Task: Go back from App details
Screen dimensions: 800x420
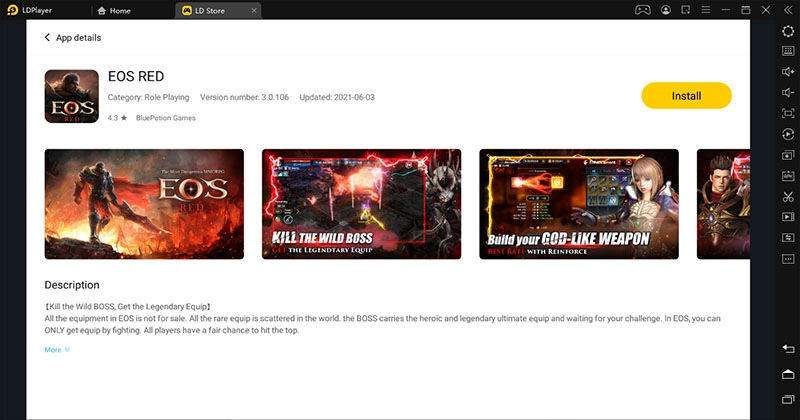Action: coord(47,37)
